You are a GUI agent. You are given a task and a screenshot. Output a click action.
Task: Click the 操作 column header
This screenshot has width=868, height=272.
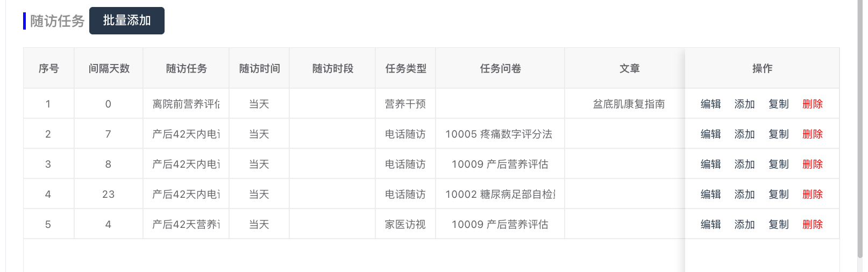(762, 68)
